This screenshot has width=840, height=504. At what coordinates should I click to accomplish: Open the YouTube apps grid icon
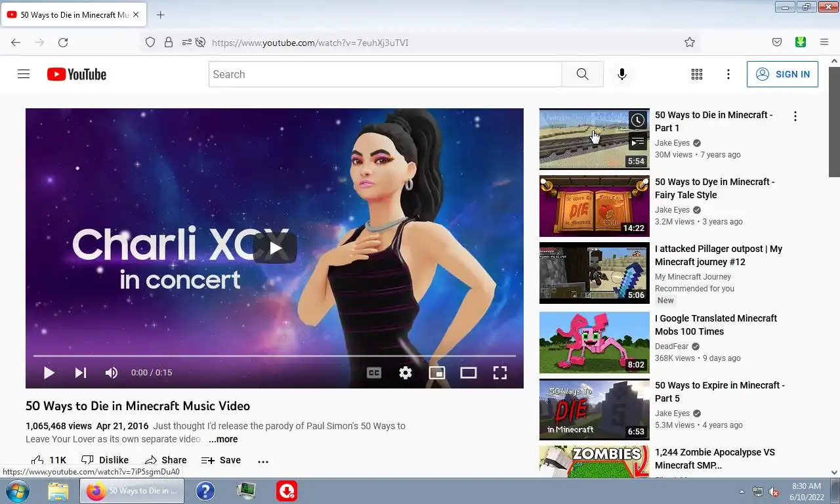pos(697,74)
